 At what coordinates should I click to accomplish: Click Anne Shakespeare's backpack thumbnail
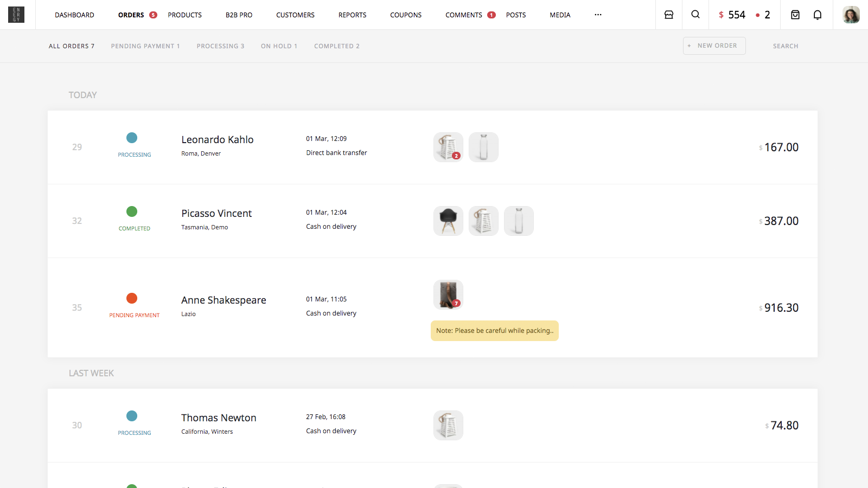click(448, 294)
